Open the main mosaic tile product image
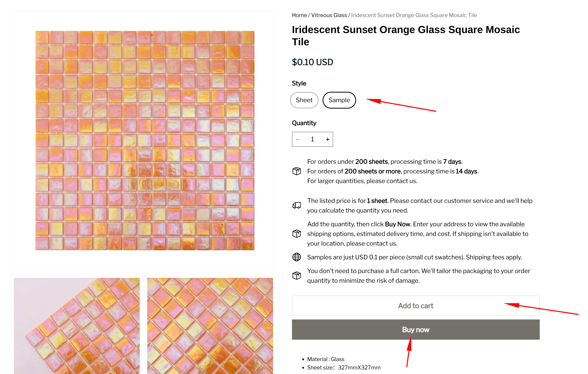This screenshot has width=588, height=374. pyautogui.click(x=145, y=141)
